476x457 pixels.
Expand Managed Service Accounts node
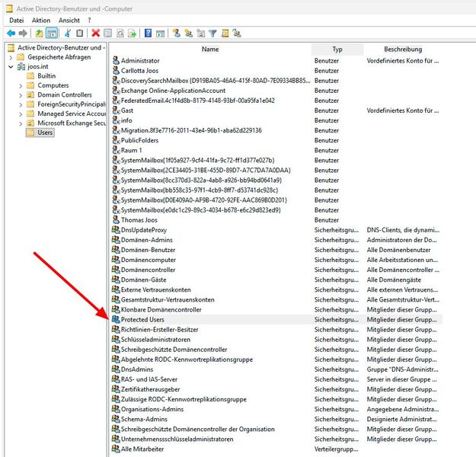(x=21, y=114)
